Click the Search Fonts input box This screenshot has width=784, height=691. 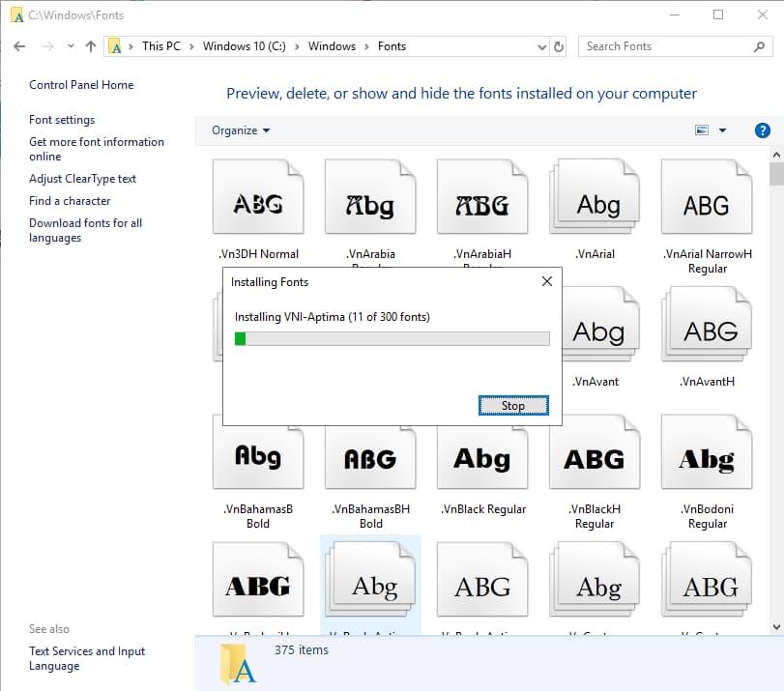[667, 46]
